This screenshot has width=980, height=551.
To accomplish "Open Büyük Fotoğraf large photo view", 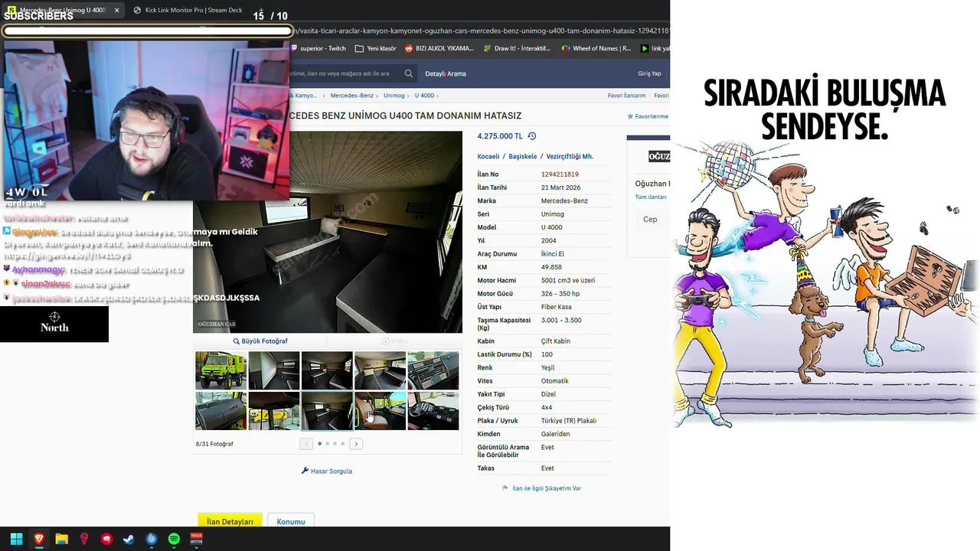I will coord(260,341).
